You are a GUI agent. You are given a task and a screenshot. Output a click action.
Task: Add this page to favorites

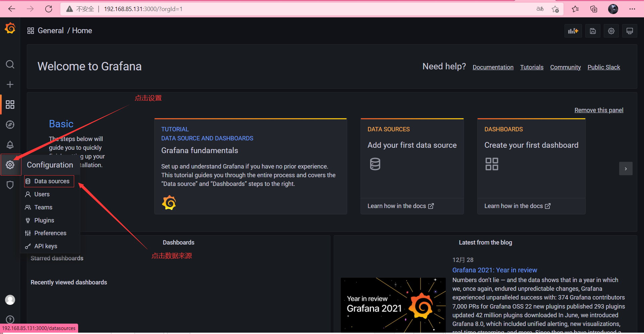pos(555,9)
